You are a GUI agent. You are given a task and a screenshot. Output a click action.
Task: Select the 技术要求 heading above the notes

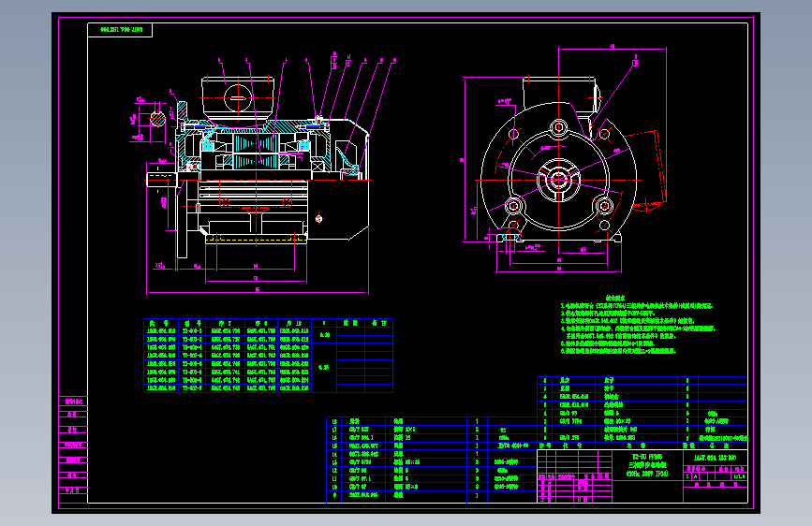click(x=615, y=298)
